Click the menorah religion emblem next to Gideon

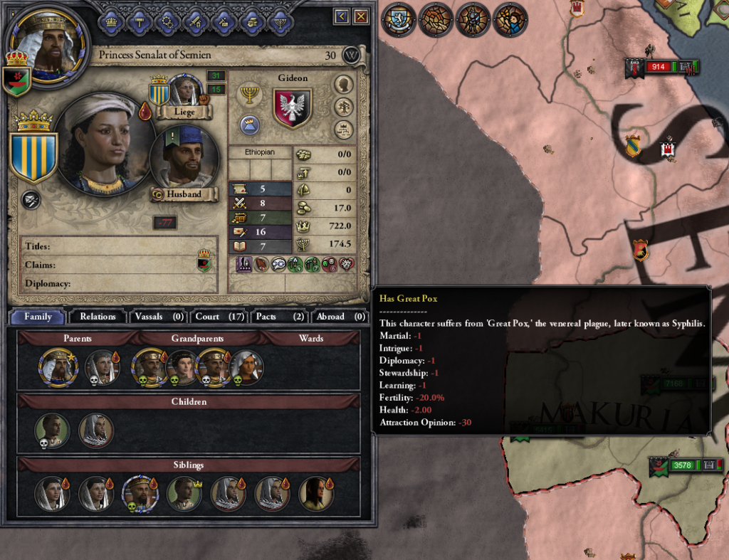point(249,95)
